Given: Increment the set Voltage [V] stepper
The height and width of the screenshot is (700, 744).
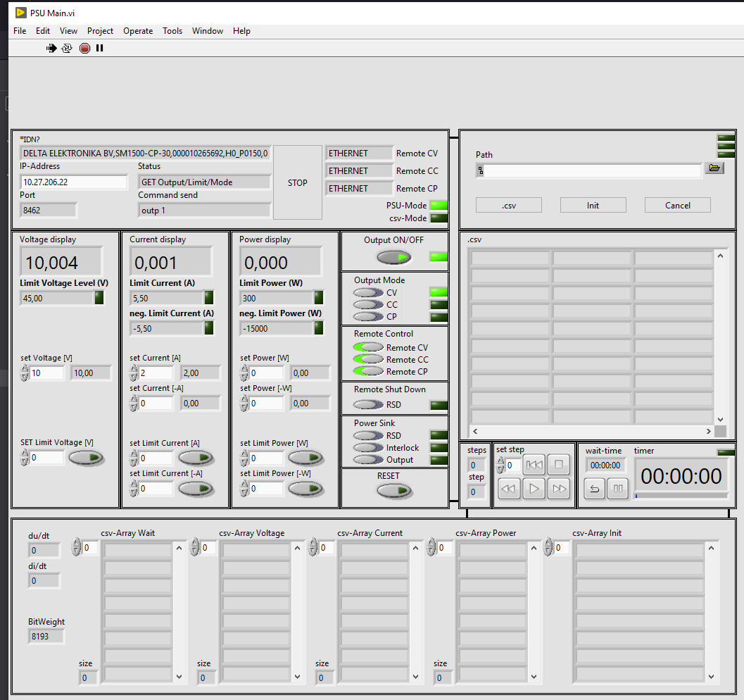Looking at the screenshot, I should coord(25,368).
